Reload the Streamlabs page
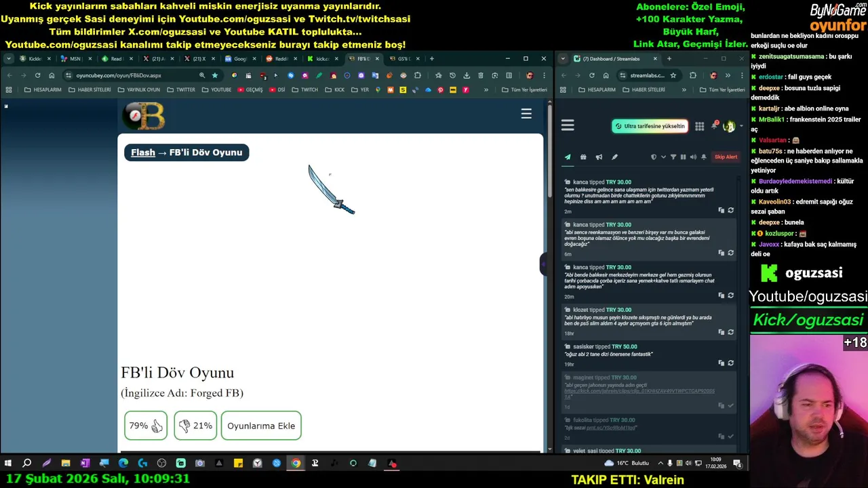The width and height of the screenshot is (868, 488). pyautogui.click(x=591, y=75)
